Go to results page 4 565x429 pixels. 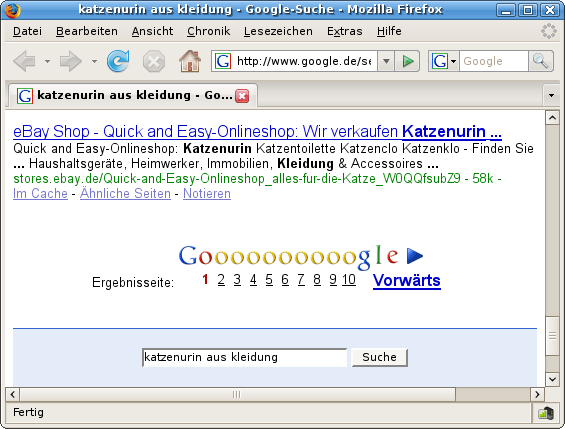click(x=253, y=280)
